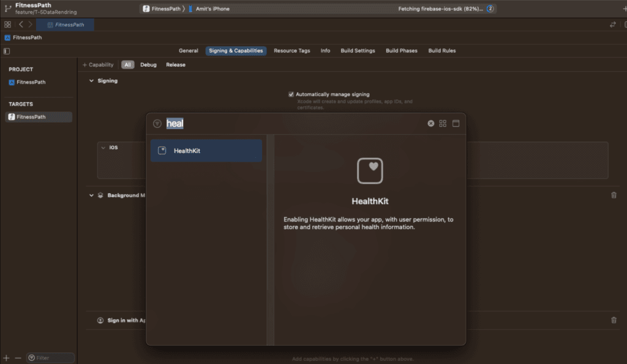Click the Filter field below targets
Image resolution: width=627 pixels, height=364 pixels.
pos(50,358)
